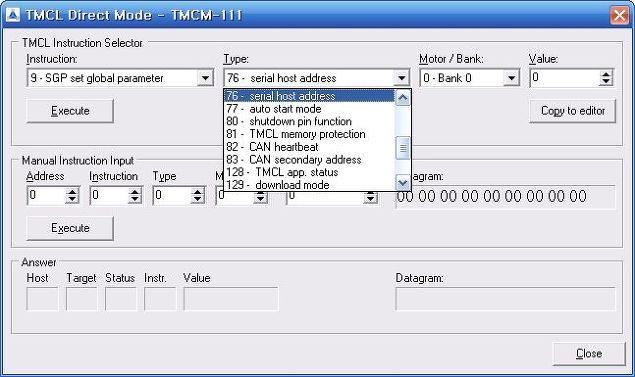Click the Answer Status field
This screenshot has width=635, height=377.
tap(121, 299)
